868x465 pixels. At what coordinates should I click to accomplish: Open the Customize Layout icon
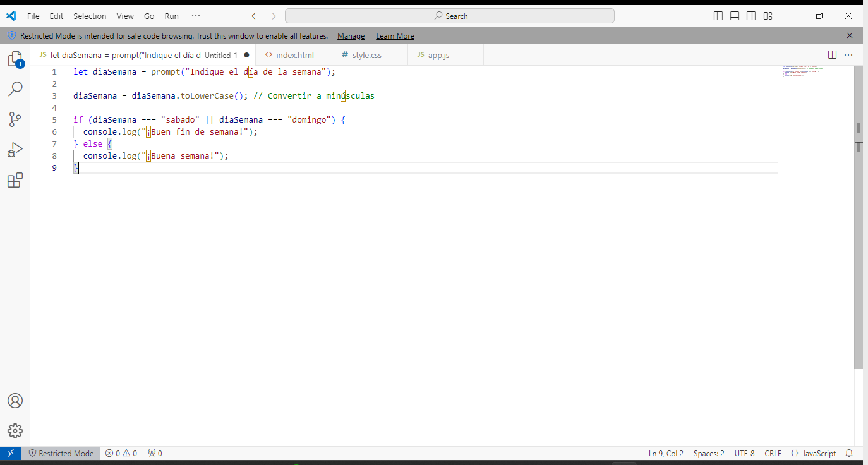(768, 16)
